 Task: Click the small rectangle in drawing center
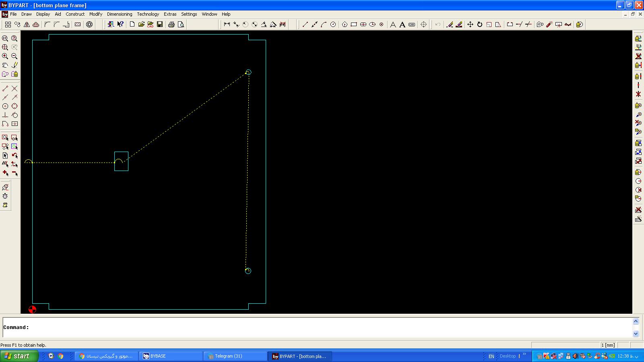pos(121,161)
